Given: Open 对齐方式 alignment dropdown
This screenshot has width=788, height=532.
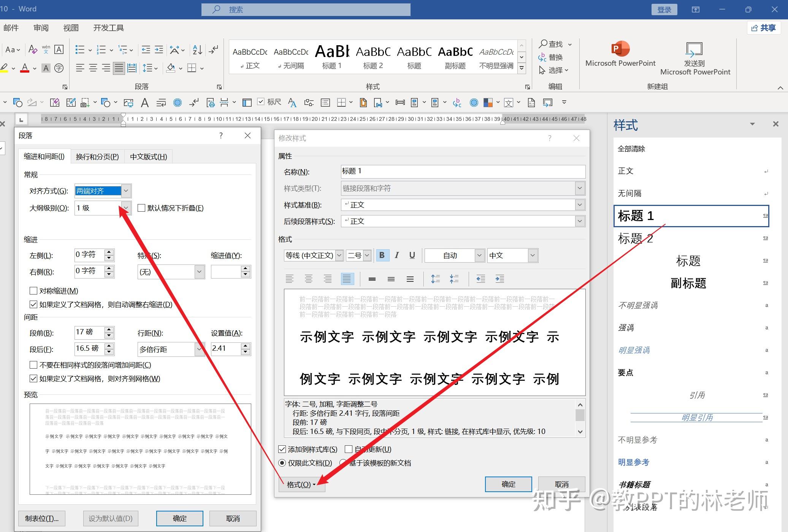Looking at the screenshot, I should 126,191.
